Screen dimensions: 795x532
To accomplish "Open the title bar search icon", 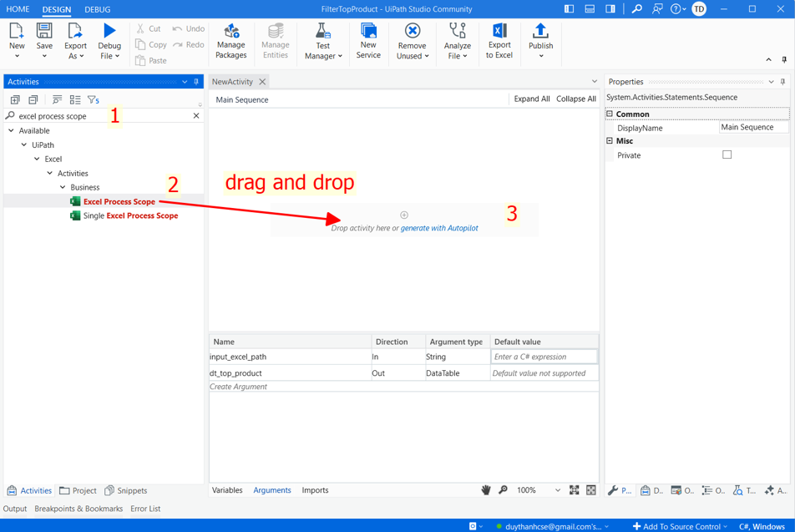I will [x=637, y=9].
